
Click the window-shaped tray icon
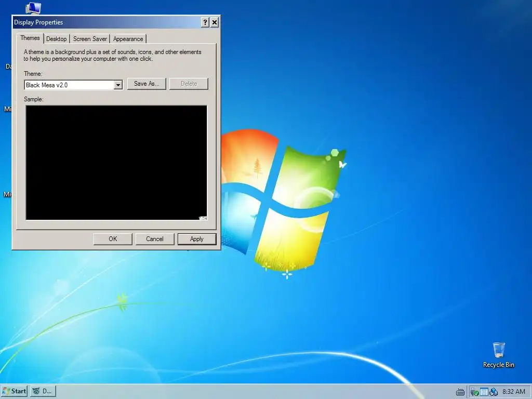[484, 392]
